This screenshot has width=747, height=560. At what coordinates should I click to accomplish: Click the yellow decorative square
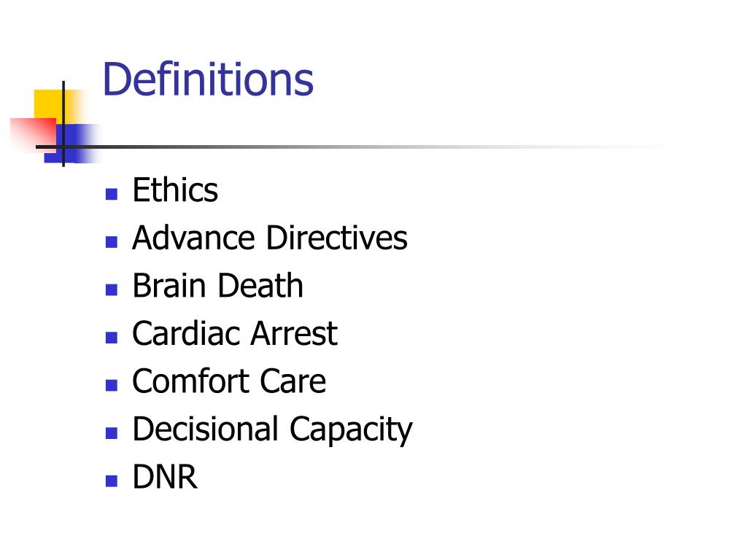pyautogui.click(x=47, y=103)
